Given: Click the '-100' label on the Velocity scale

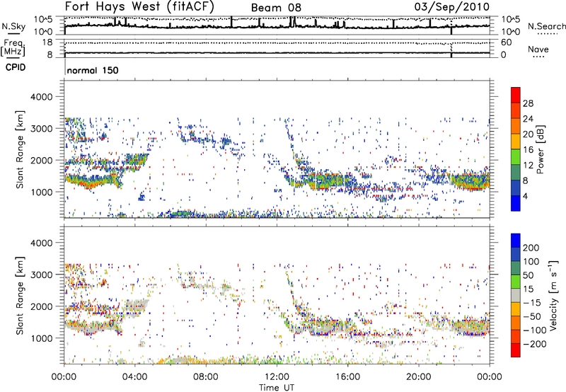Looking at the screenshot, I should [535, 330].
